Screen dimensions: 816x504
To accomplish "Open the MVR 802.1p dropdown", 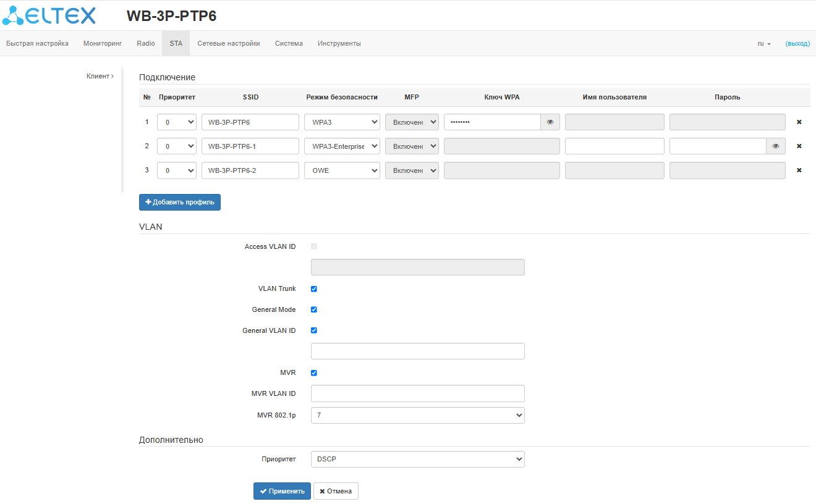I will click(417, 416).
